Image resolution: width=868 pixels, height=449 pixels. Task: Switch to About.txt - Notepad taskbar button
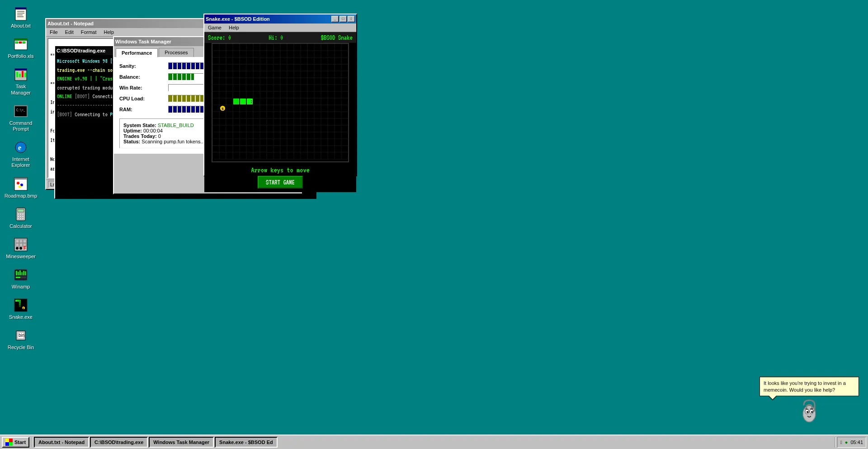pyautogui.click(x=61, y=442)
